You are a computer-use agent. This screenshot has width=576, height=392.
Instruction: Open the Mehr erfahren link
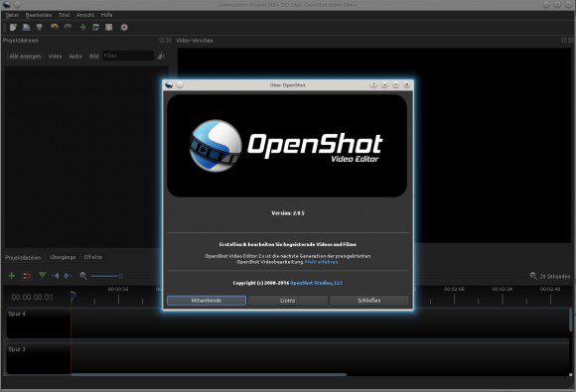(322, 262)
